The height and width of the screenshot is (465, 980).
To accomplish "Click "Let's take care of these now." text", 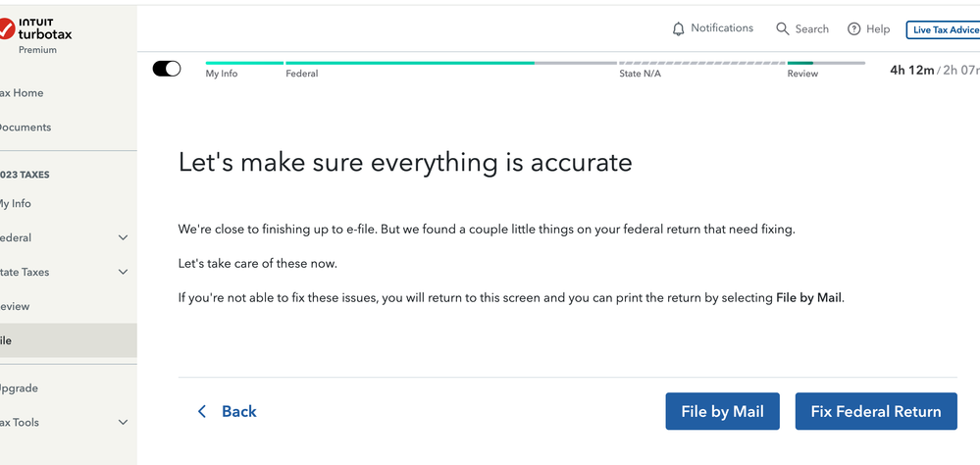I will coord(257,264).
